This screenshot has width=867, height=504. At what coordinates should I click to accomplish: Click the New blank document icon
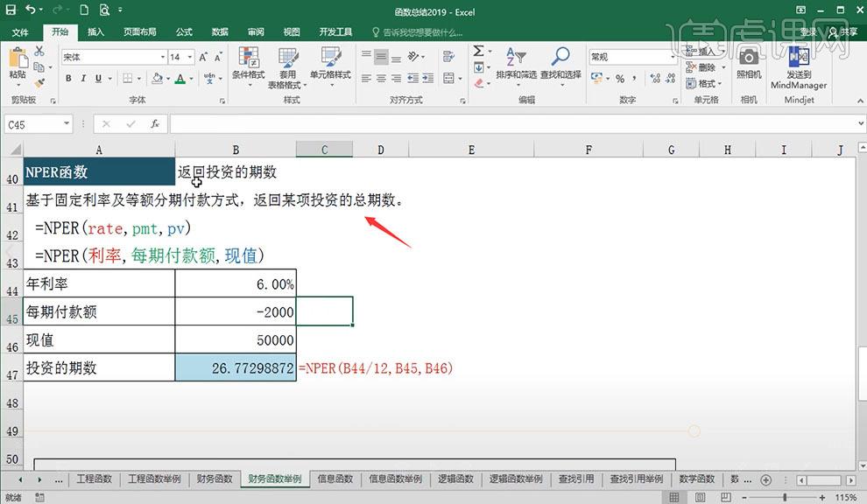pos(84,10)
